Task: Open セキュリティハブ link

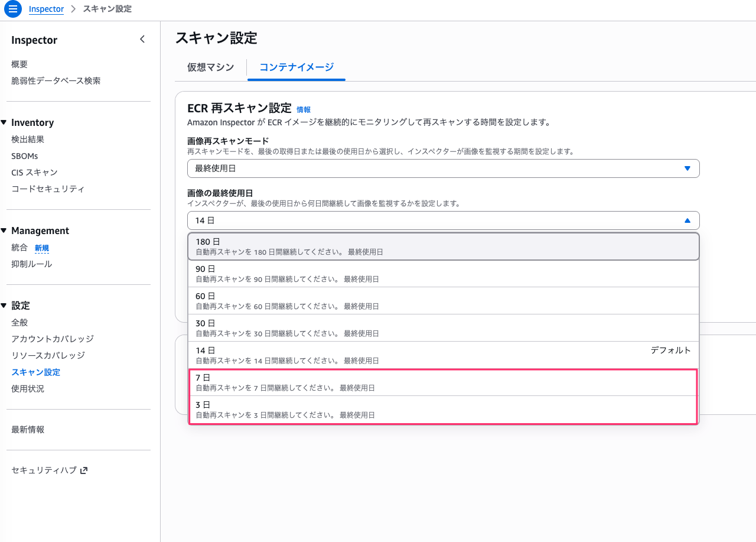Action: pyautogui.click(x=44, y=470)
